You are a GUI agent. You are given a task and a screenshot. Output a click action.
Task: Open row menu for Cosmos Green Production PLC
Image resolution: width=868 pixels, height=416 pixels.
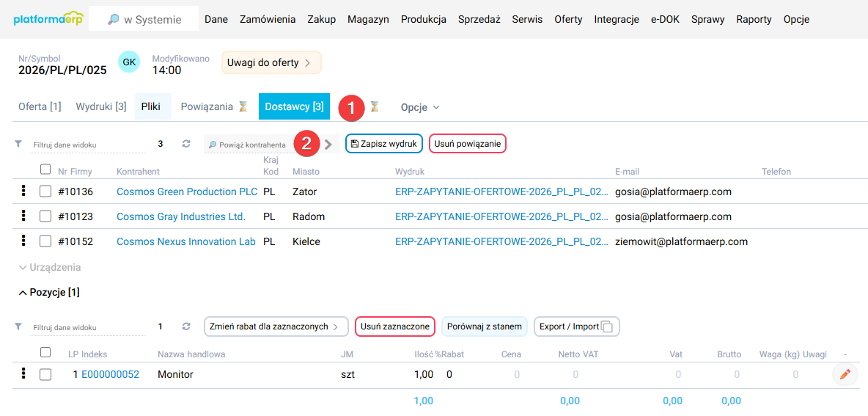tap(23, 191)
